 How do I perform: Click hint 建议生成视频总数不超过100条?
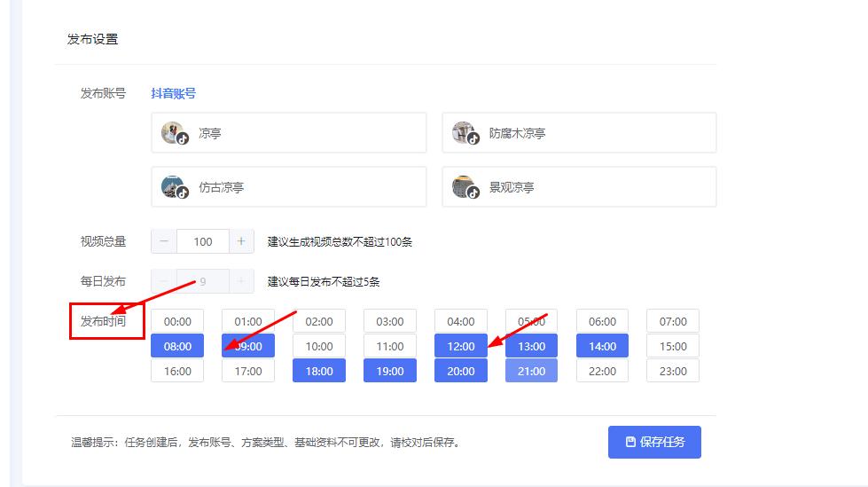click(340, 242)
